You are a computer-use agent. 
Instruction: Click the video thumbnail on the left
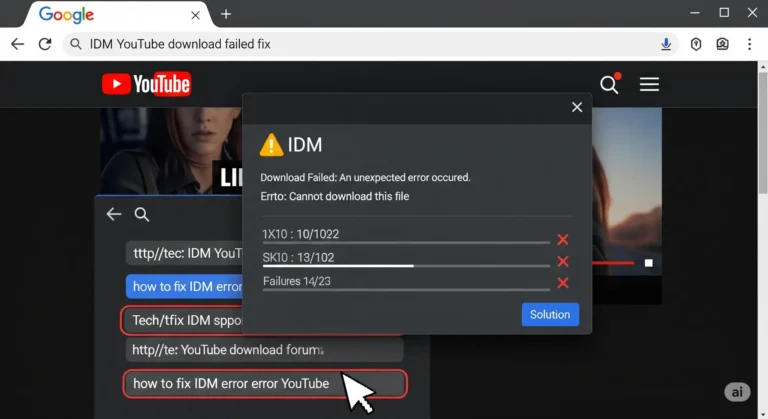171,151
